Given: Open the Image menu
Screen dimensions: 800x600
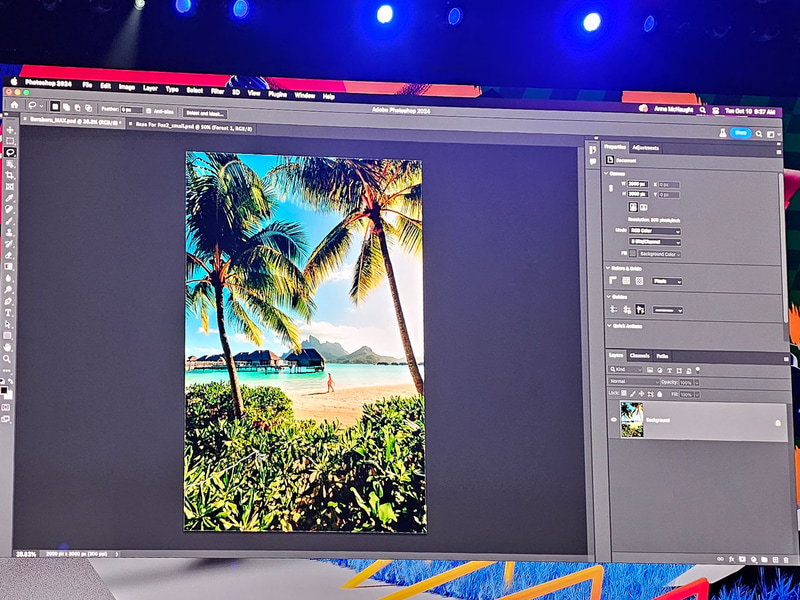Looking at the screenshot, I should [x=127, y=87].
